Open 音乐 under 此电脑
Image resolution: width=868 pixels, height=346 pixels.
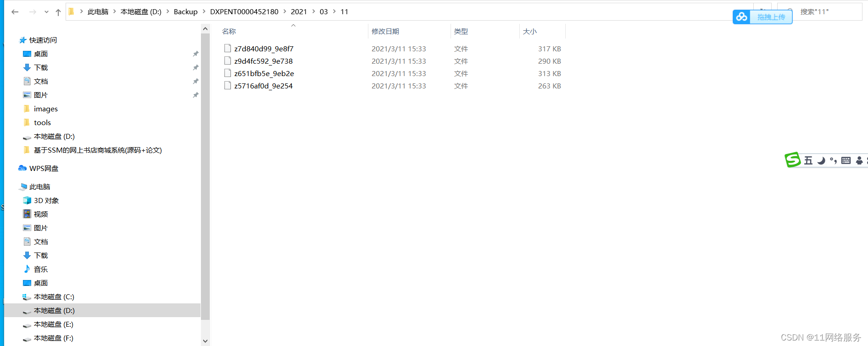41,269
